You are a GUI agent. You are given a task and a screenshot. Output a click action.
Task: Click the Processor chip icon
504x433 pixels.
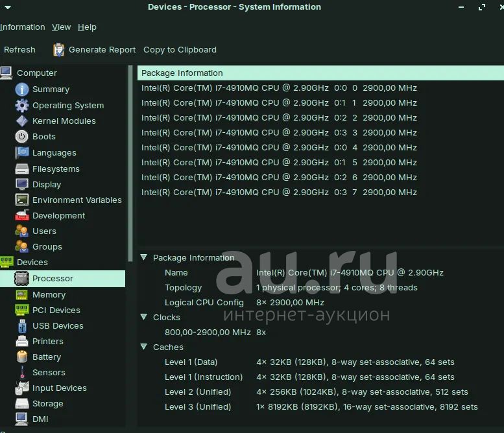point(22,278)
